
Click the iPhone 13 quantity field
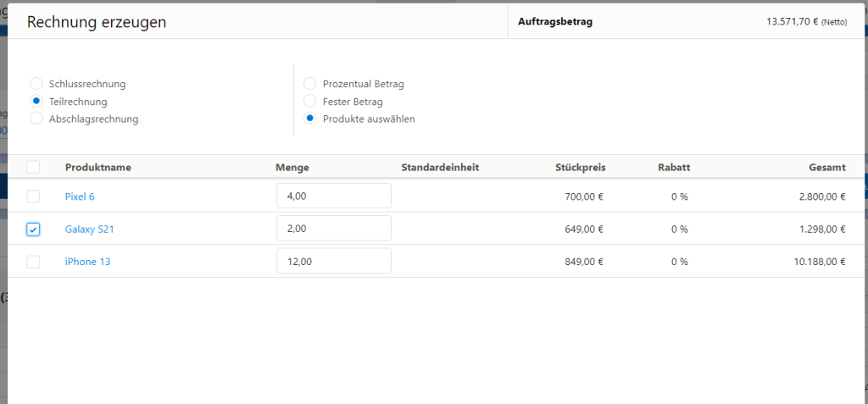tap(333, 261)
